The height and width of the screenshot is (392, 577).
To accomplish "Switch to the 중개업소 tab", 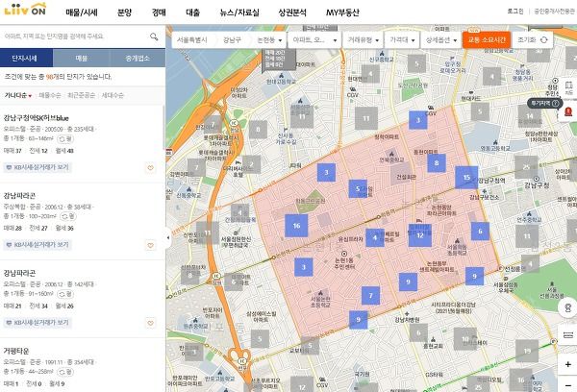I will click(138, 58).
